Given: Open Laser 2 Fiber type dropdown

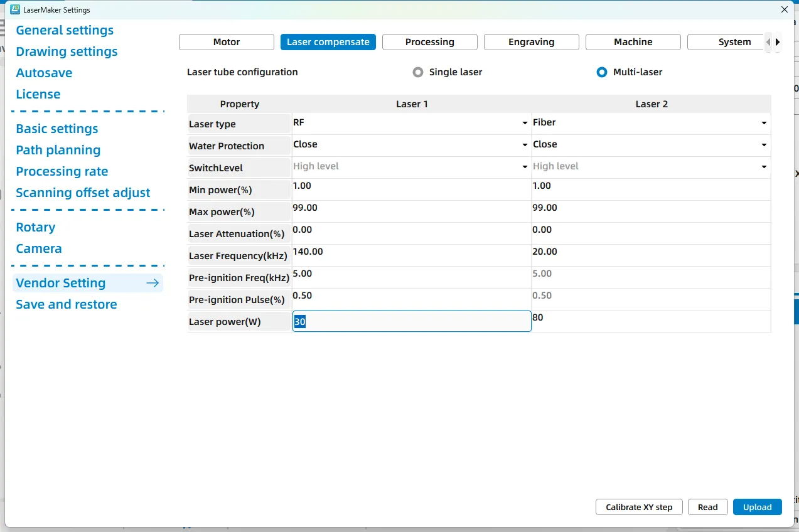Looking at the screenshot, I should point(764,124).
